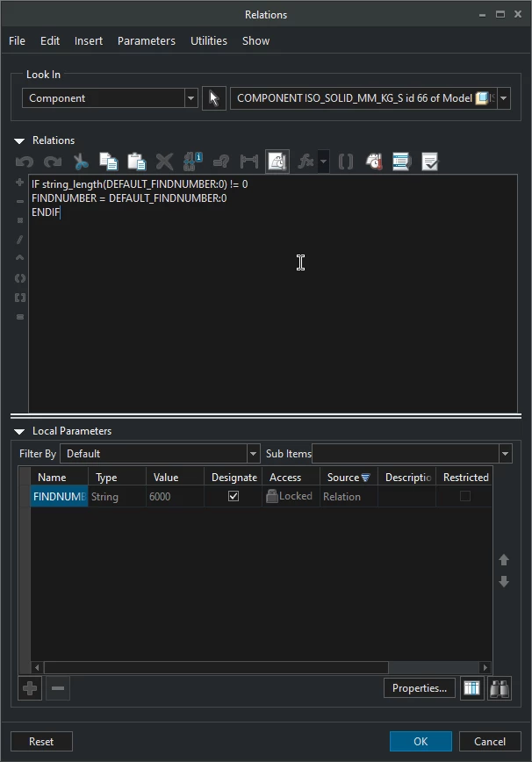
Task: Open the Sub Items dropdown
Action: click(506, 454)
